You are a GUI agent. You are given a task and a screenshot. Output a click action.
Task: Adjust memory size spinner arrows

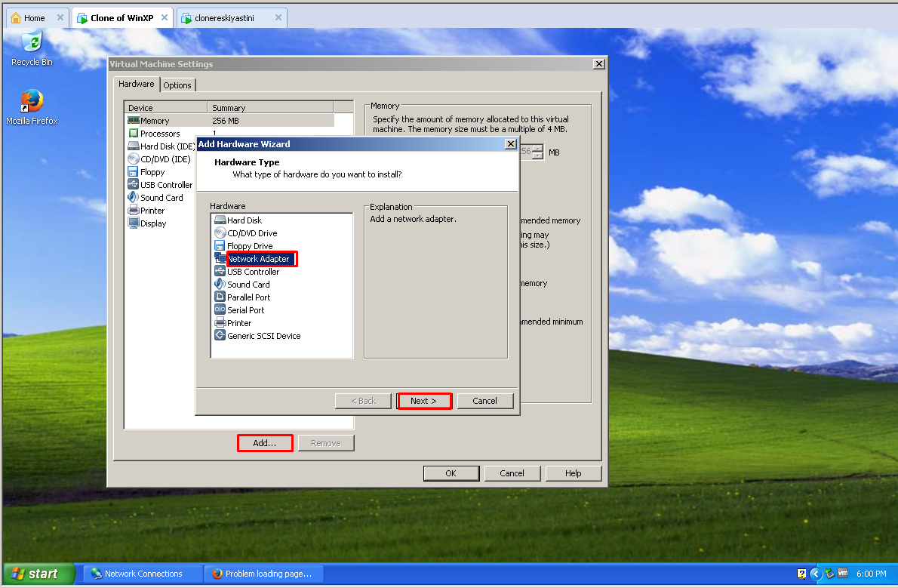[538, 152]
